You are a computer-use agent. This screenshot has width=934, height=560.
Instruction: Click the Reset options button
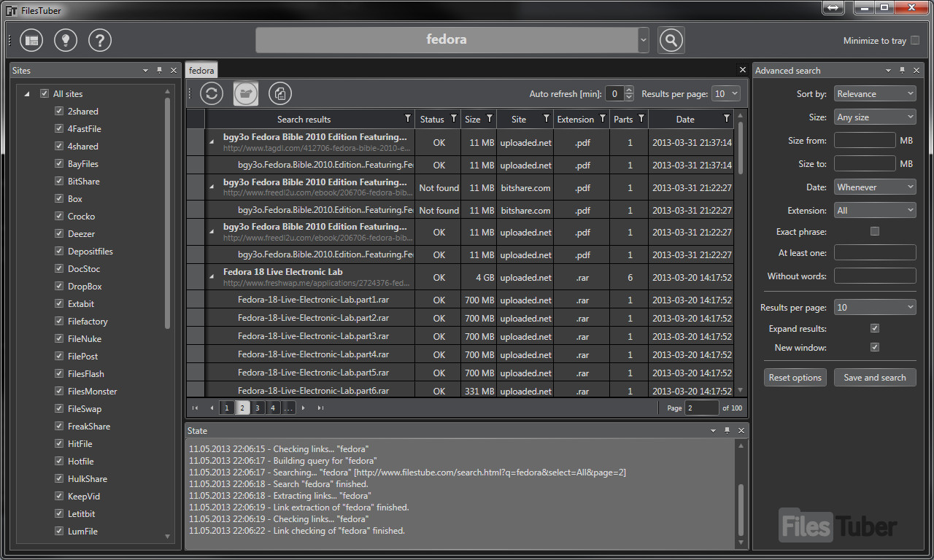[795, 378]
